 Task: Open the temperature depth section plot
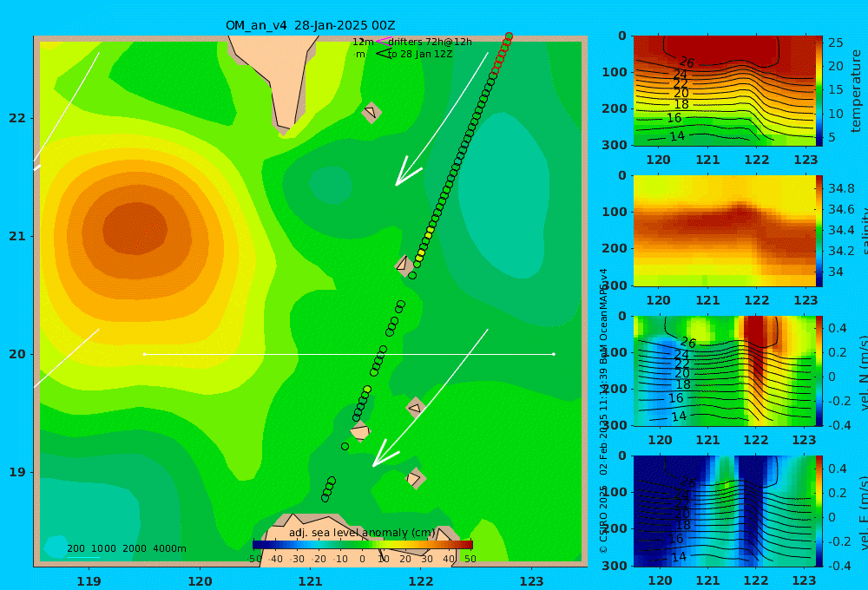(x=724, y=91)
